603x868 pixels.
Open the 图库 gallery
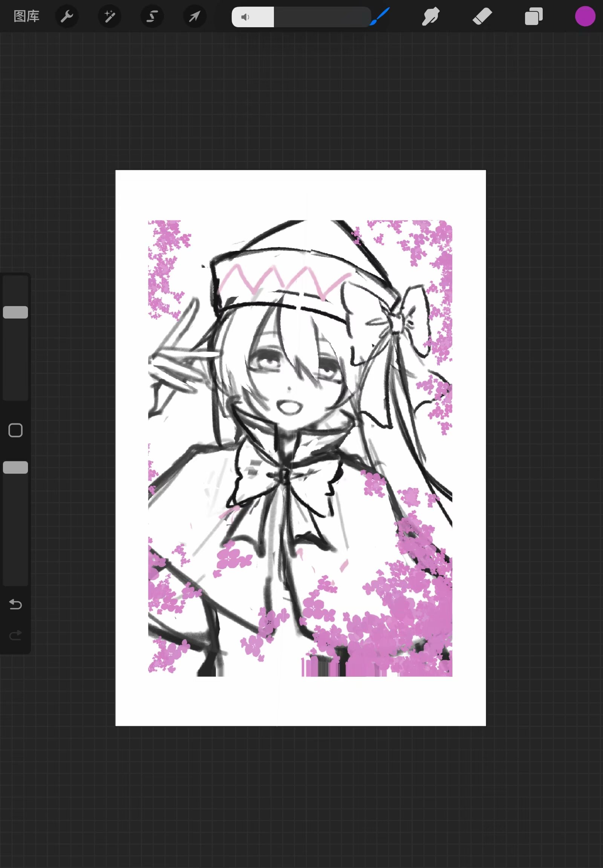pyautogui.click(x=26, y=16)
